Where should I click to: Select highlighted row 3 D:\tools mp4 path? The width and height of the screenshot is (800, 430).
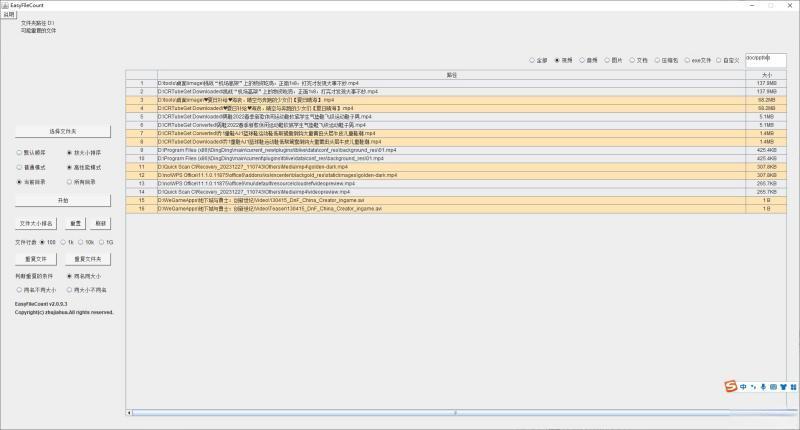click(x=452, y=100)
